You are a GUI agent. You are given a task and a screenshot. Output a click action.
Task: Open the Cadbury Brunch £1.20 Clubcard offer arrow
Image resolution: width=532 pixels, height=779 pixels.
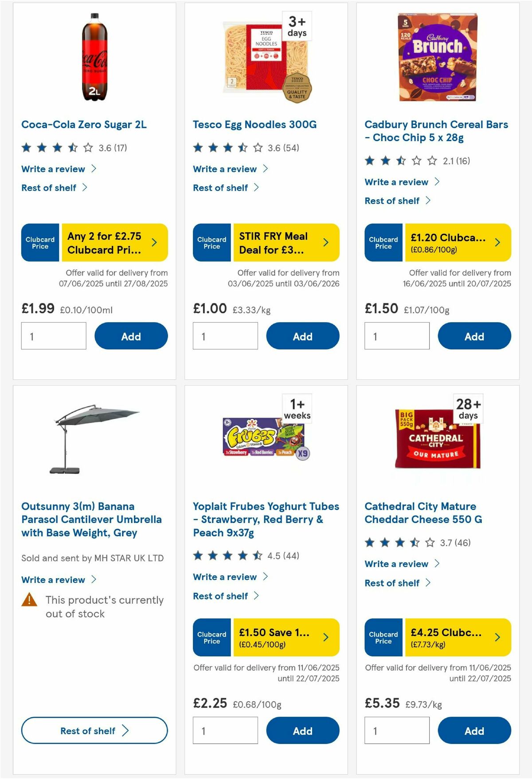[497, 243]
